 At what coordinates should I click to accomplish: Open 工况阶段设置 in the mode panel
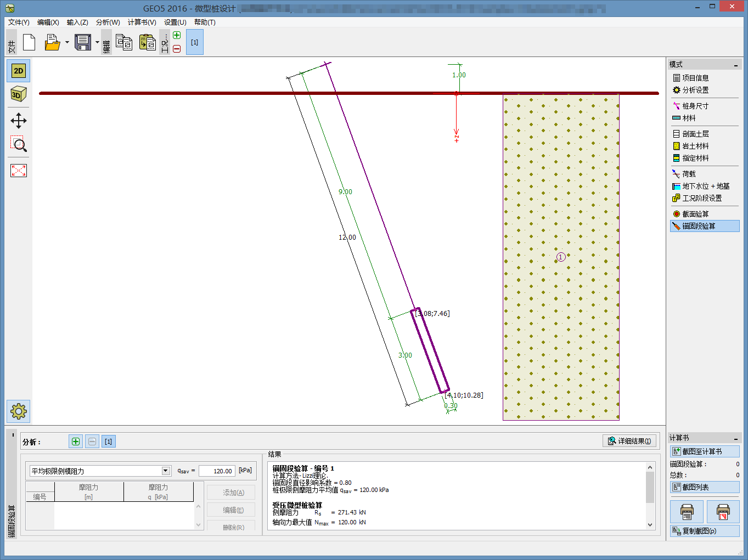[x=705, y=198]
